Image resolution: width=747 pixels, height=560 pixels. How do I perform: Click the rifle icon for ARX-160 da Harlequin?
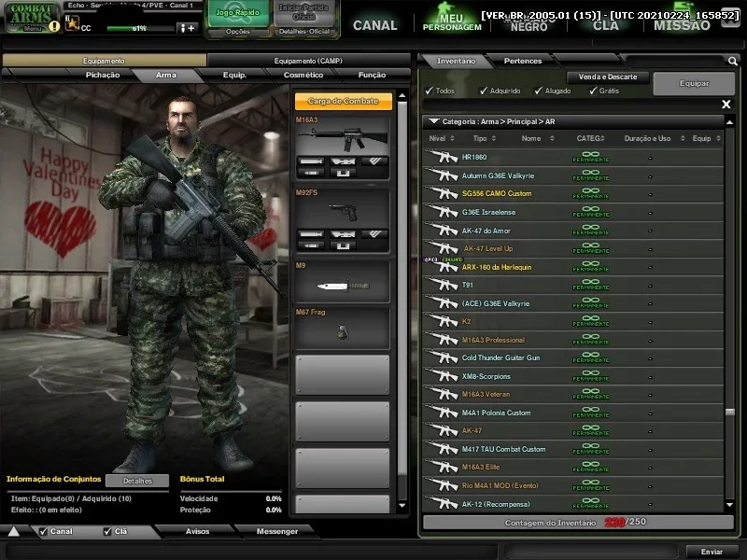[x=442, y=267]
